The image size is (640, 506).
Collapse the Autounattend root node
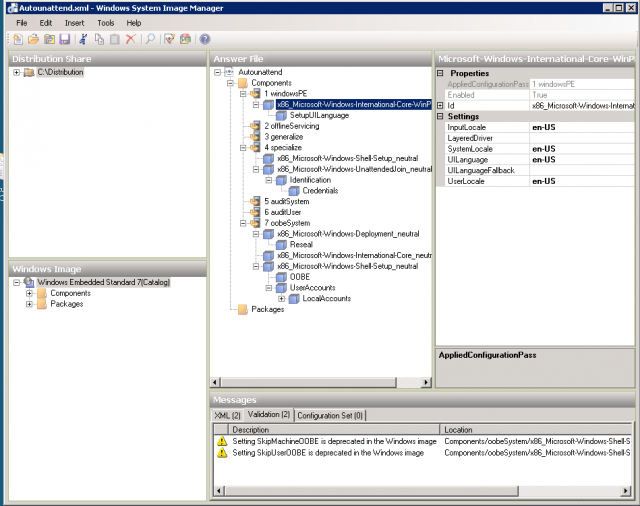coord(218,72)
